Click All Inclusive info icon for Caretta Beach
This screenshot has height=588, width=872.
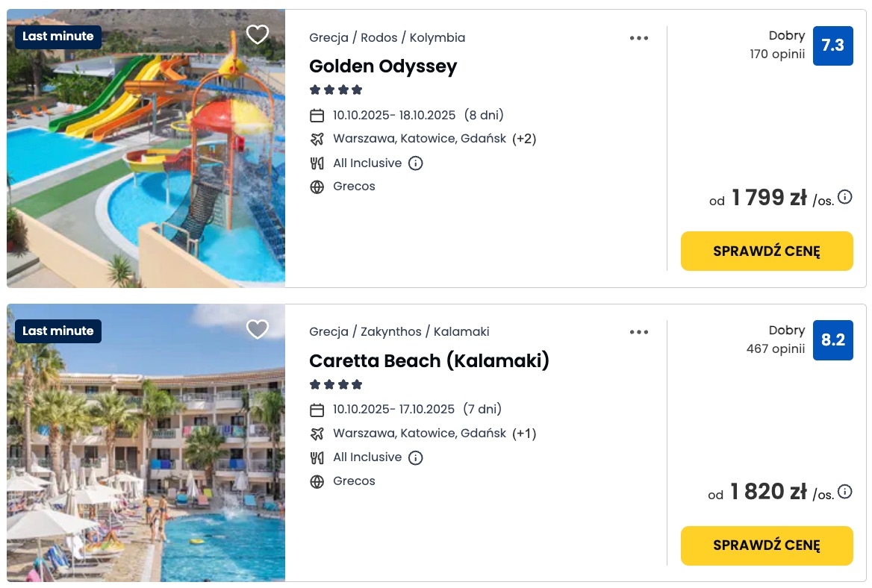coord(416,457)
